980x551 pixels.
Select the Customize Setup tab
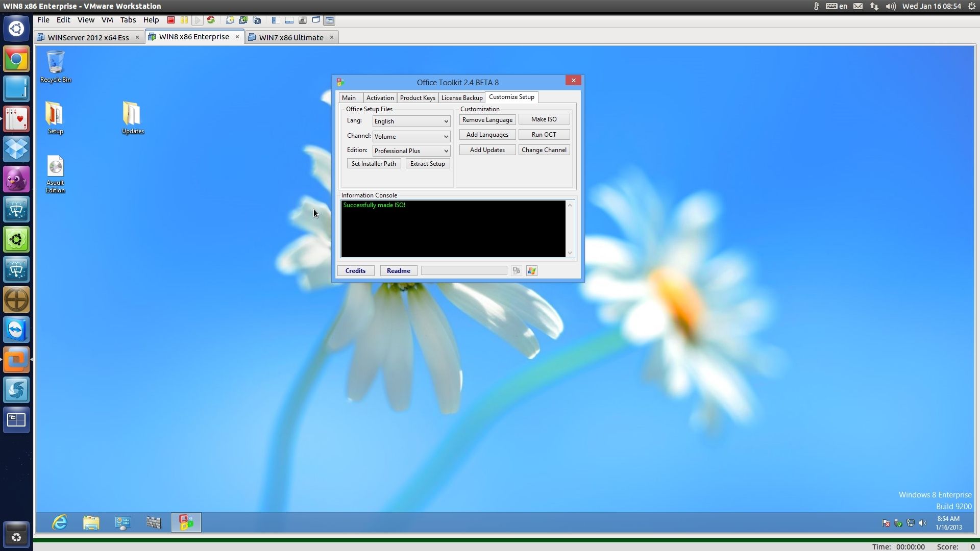tap(511, 97)
